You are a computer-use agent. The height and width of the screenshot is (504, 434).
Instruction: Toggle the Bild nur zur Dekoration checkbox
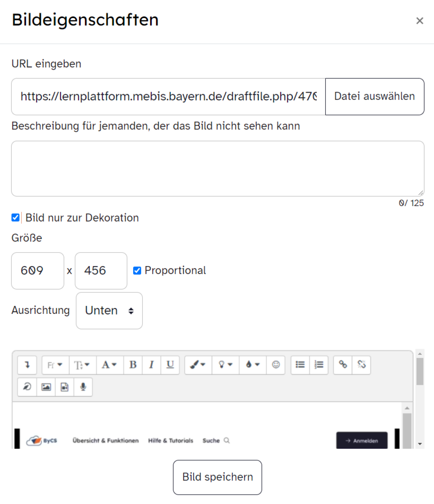(x=16, y=218)
